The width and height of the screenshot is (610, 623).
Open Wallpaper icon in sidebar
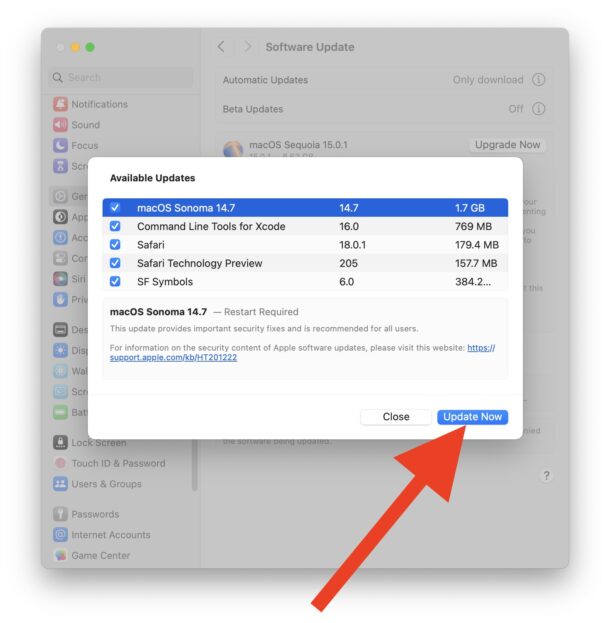click(60, 371)
